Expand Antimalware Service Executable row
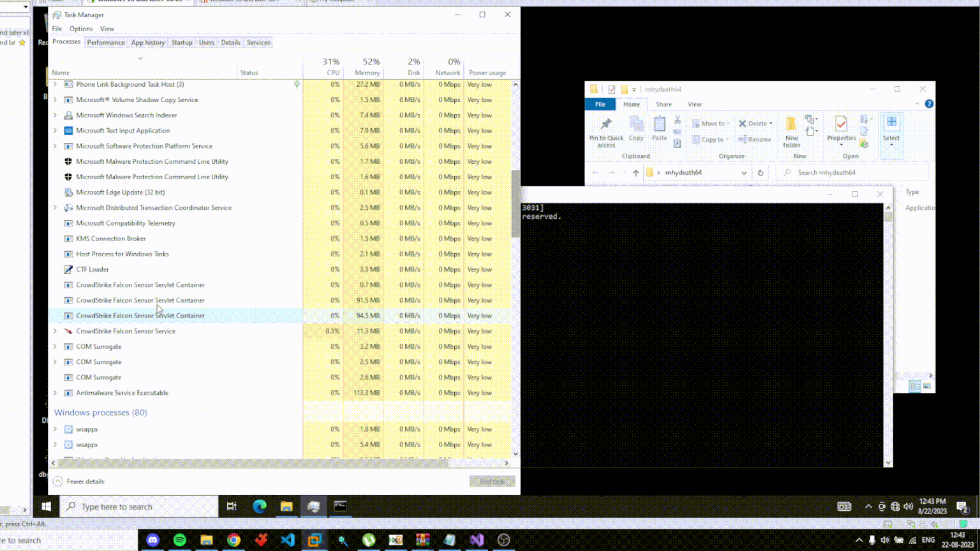Viewport: 980px width, 551px height. (x=55, y=393)
